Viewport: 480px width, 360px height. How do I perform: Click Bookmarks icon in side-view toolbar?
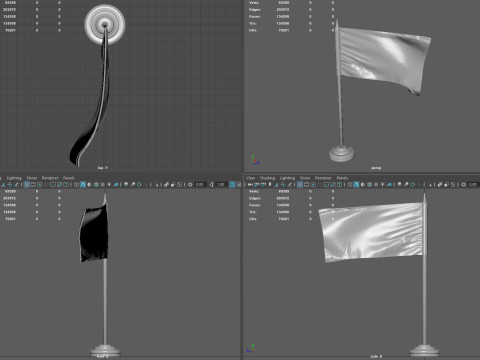270,184
